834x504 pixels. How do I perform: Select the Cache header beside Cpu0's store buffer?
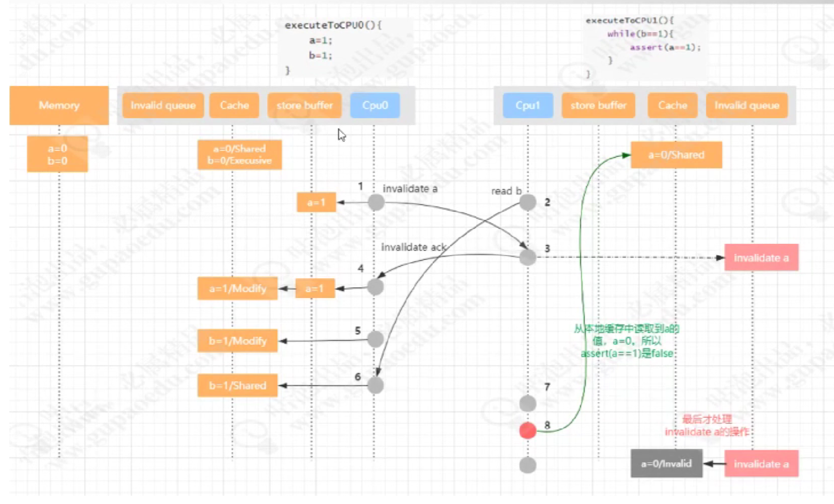(234, 105)
